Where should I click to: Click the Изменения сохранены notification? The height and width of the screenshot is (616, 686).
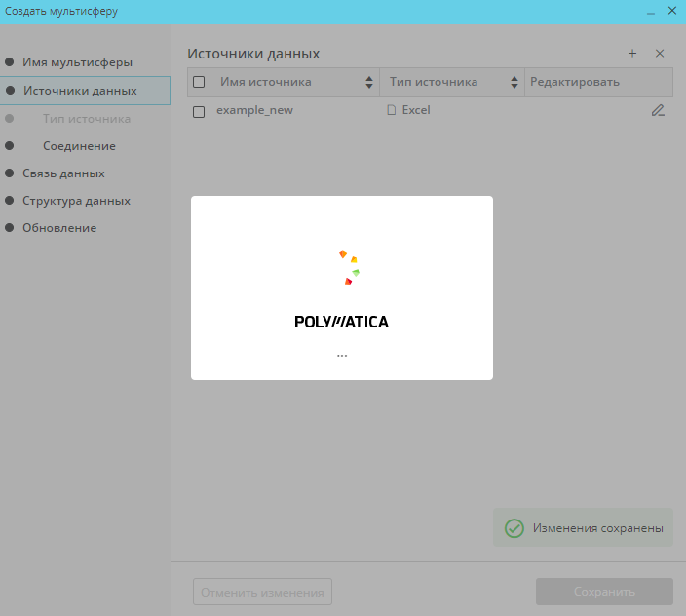[x=583, y=527]
